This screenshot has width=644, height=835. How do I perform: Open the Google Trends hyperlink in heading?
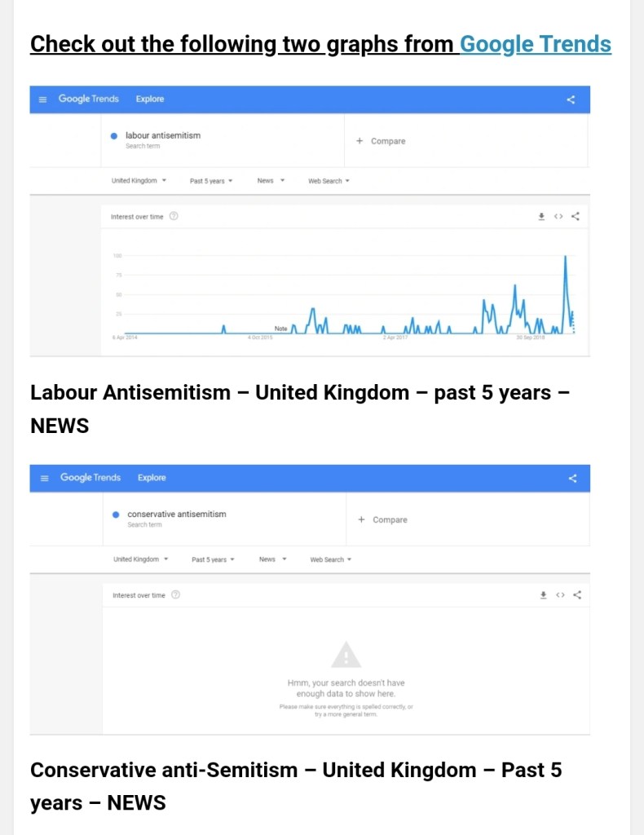536,44
